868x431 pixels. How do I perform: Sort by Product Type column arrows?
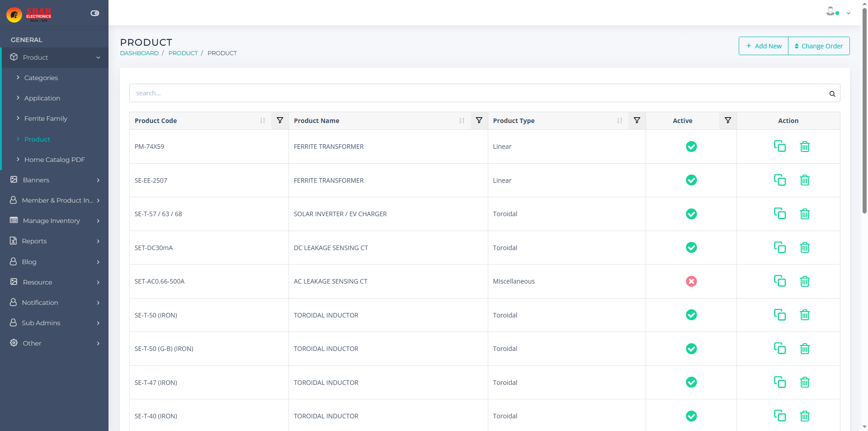(x=619, y=121)
